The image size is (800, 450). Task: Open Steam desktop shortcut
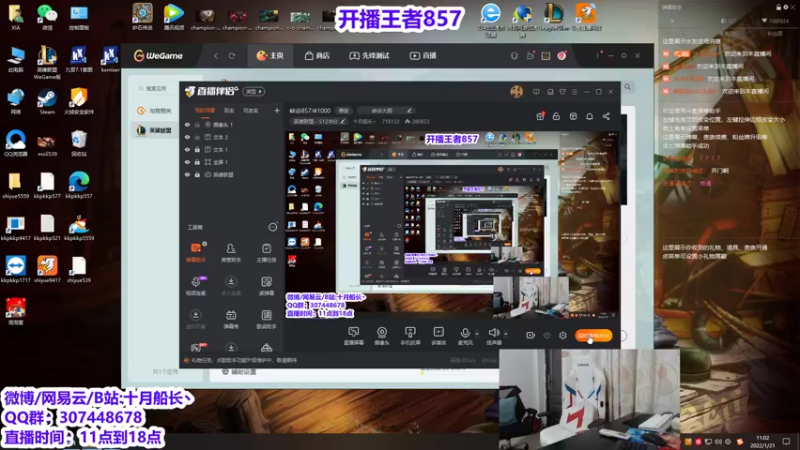click(x=47, y=101)
